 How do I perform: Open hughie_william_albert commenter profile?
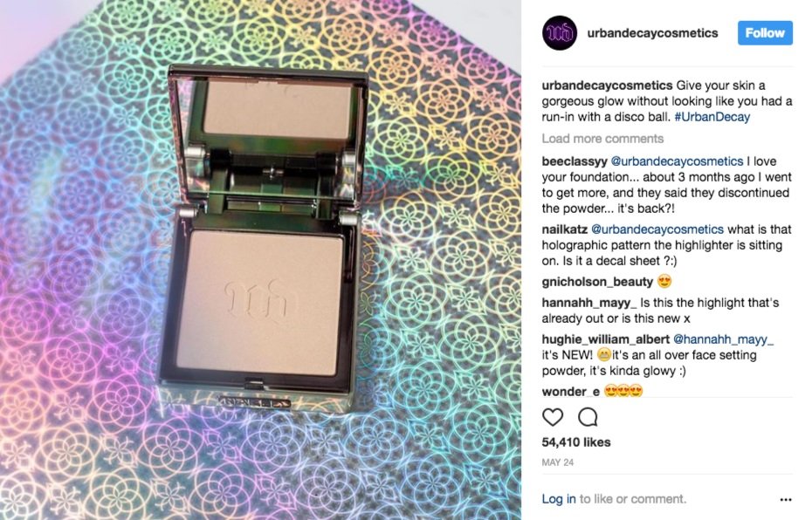[x=605, y=339]
